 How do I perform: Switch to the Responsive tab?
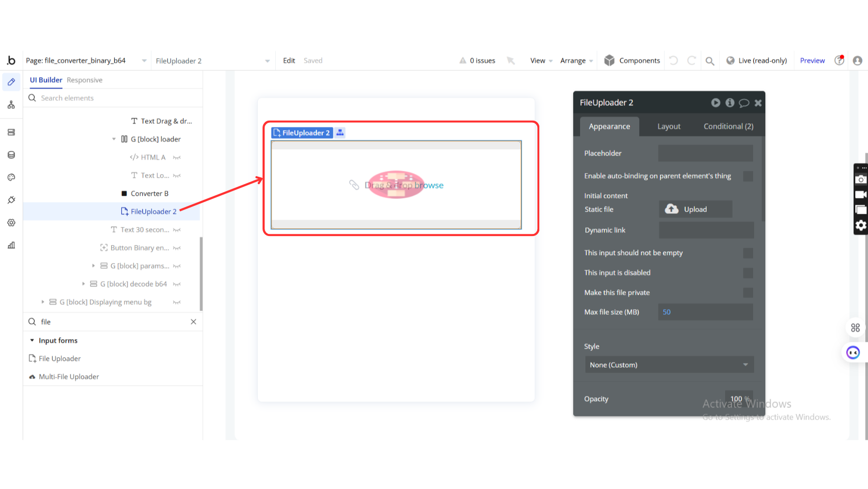pos(85,80)
